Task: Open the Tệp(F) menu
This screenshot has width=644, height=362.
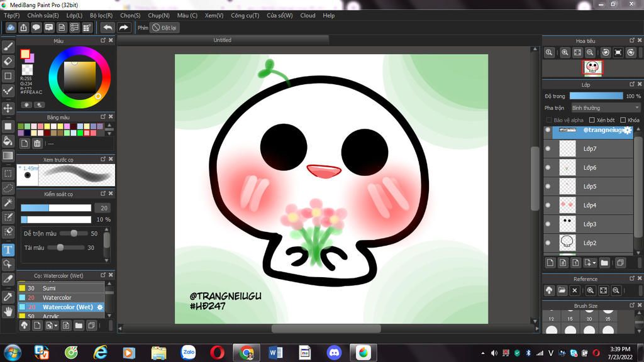Action: 11,16
